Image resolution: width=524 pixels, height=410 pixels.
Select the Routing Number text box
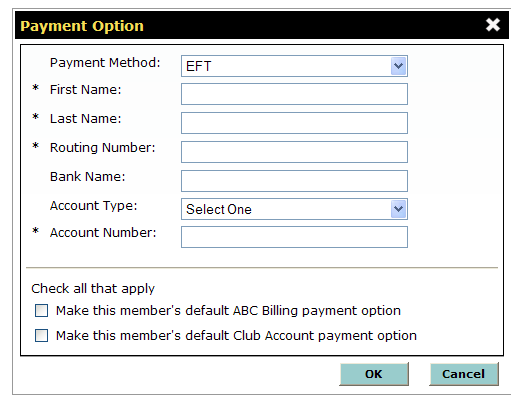(x=294, y=152)
